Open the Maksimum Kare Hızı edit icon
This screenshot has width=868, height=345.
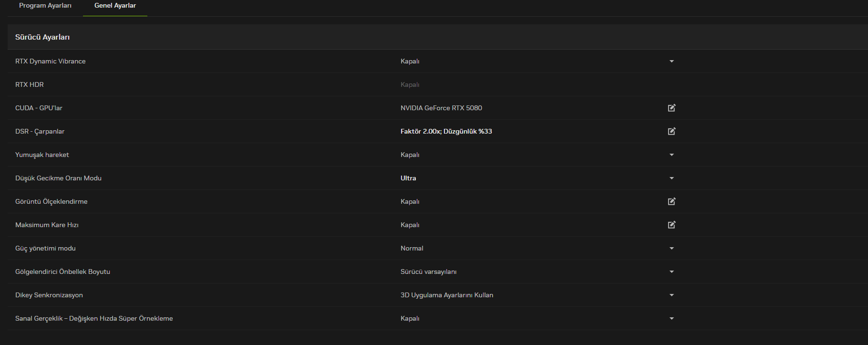coord(672,225)
